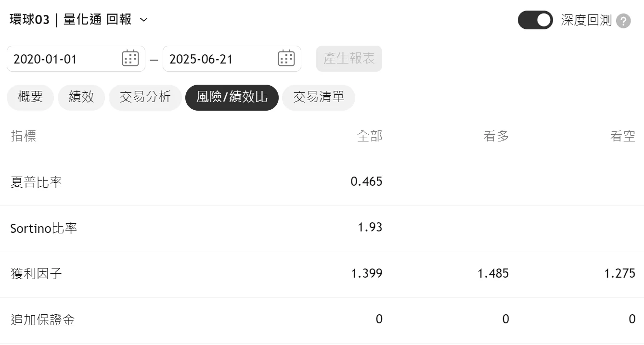The image size is (644, 345).
Task: Click the help question mark icon
Action: pyautogui.click(x=623, y=21)
